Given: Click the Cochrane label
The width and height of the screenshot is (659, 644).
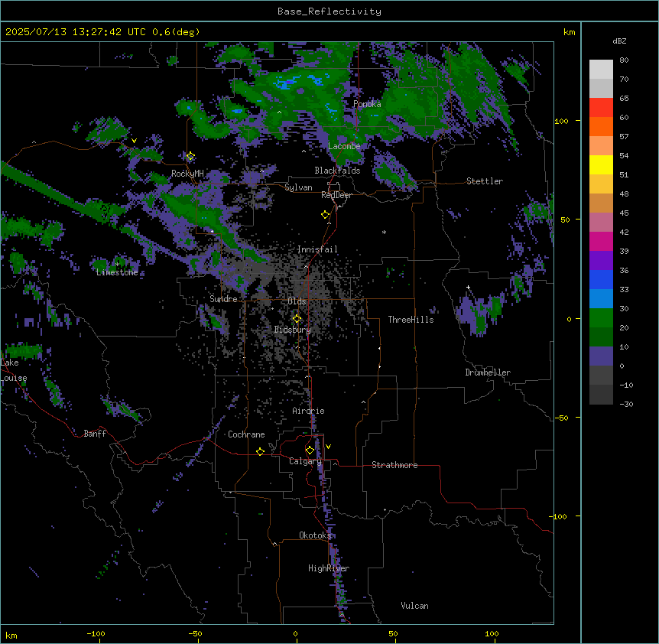Looking at the screenshot, I should pyautogui.click(x=246, y=434).
